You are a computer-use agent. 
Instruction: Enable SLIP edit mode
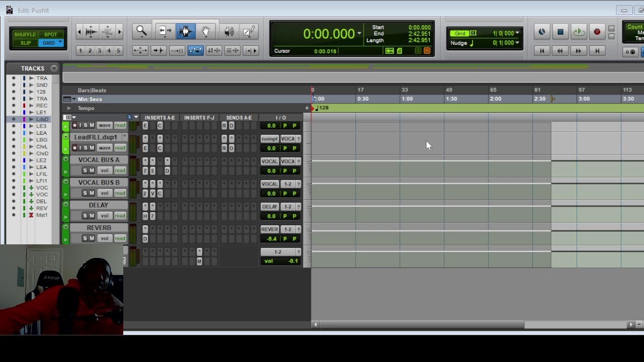click(x=25, y=43)
